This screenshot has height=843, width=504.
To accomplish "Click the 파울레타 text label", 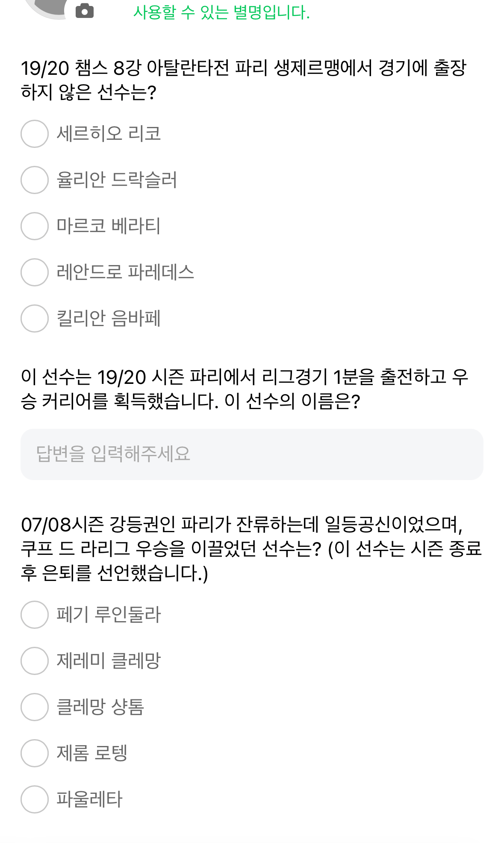I will 89,799.
